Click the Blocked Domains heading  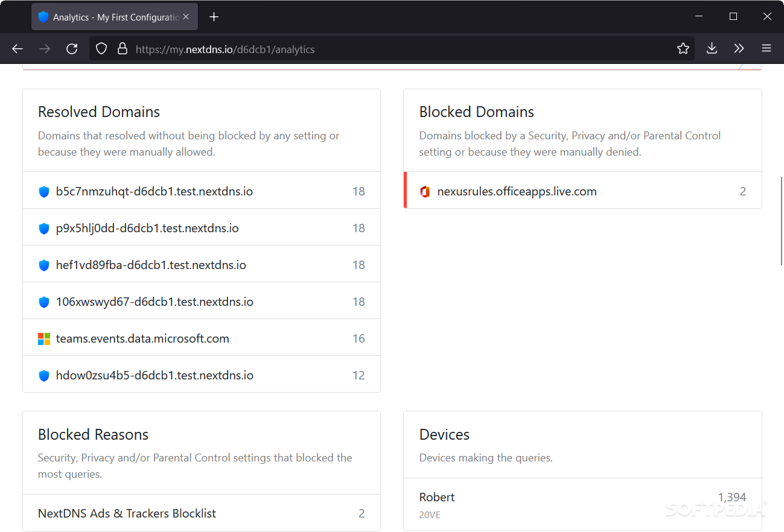(x=477, y=112)
